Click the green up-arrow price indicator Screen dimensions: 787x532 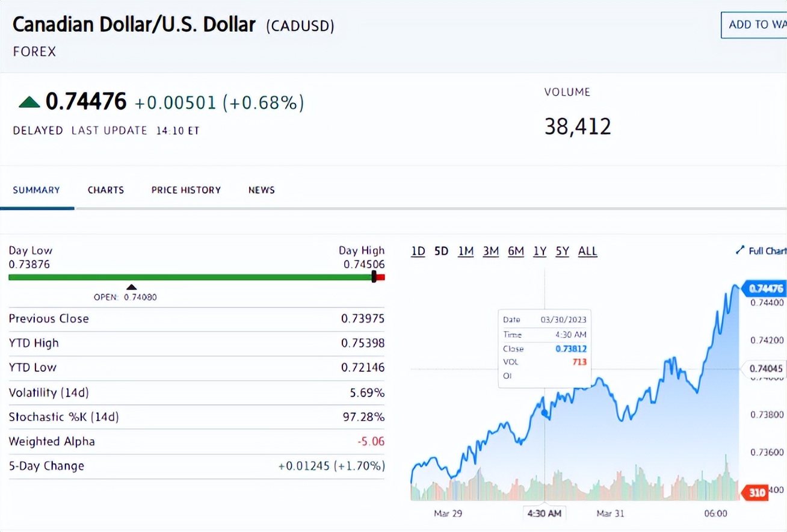point(29,102)
